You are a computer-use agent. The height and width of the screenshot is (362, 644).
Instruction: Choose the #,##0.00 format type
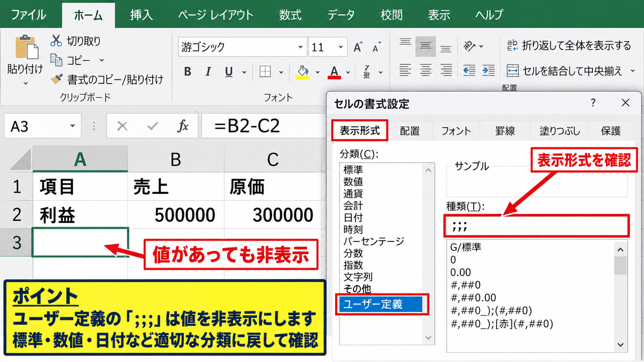(473, 298)
